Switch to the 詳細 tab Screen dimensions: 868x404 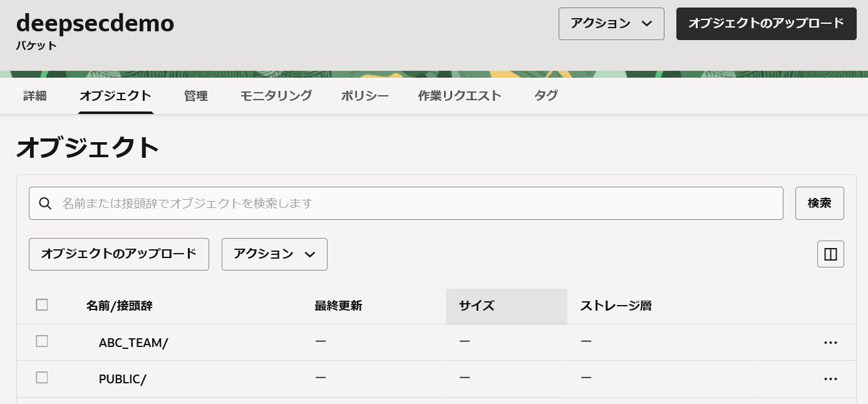tap(35, 96)
